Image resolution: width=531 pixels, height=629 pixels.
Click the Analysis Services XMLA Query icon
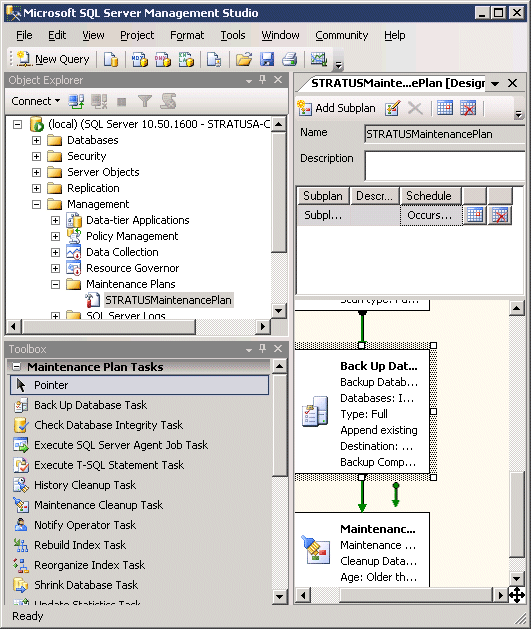(186, 59)
